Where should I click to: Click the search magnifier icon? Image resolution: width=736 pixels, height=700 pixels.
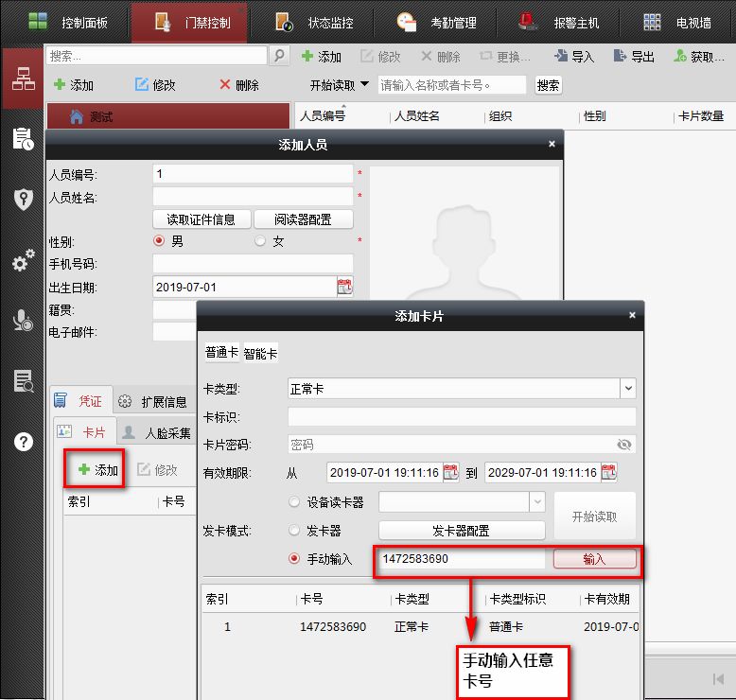pyautogui.click(x=280, y=57)
